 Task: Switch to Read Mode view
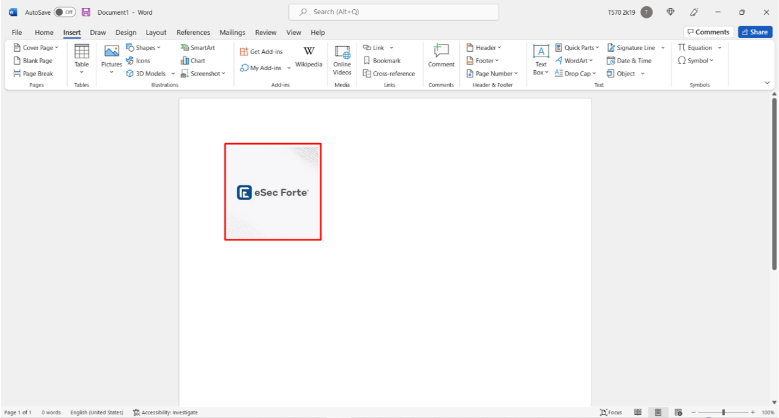638,413
